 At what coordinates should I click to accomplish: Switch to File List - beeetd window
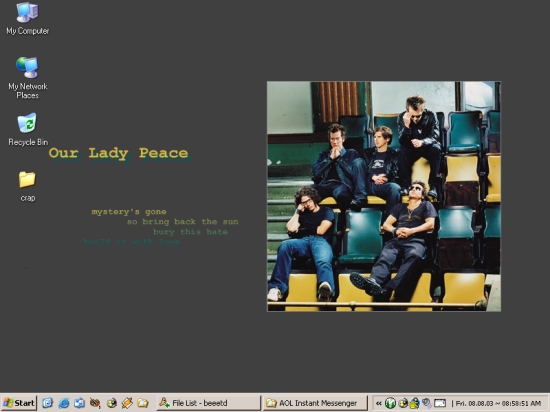[208, 403]
